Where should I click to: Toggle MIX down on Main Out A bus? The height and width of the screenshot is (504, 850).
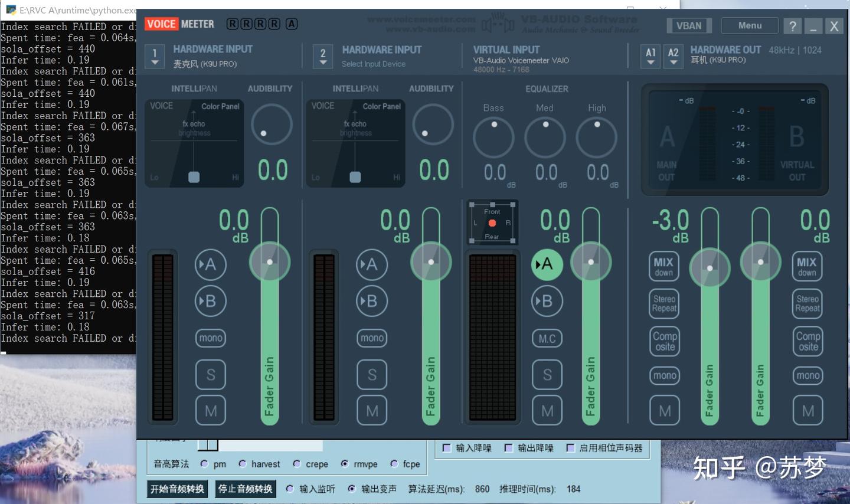coord(664,266)
